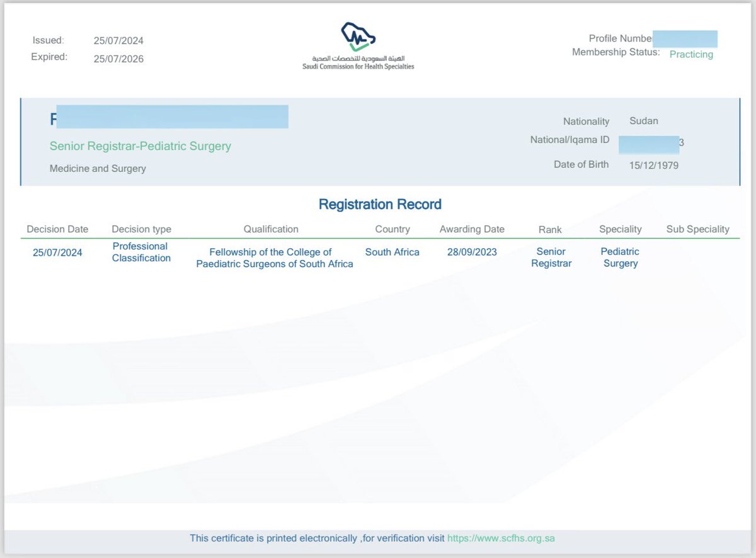The height and width of the screenshot is (558, 756).
Task: Click the 'Issued:' label
Action: (48, 40)
